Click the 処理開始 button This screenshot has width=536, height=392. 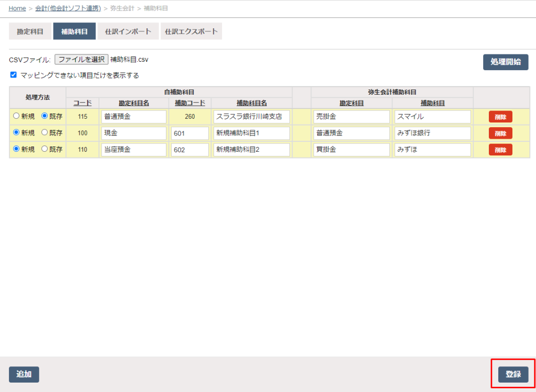click(x=506, y=62)
